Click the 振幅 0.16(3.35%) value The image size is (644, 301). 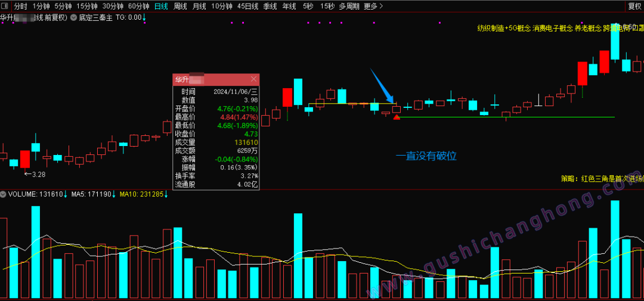(239, 167)
